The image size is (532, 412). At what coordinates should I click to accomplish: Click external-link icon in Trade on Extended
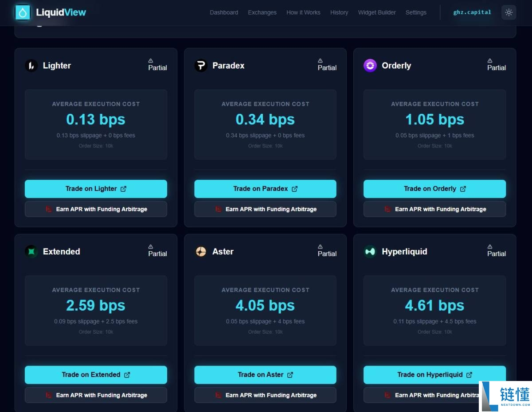coord(127,375)
